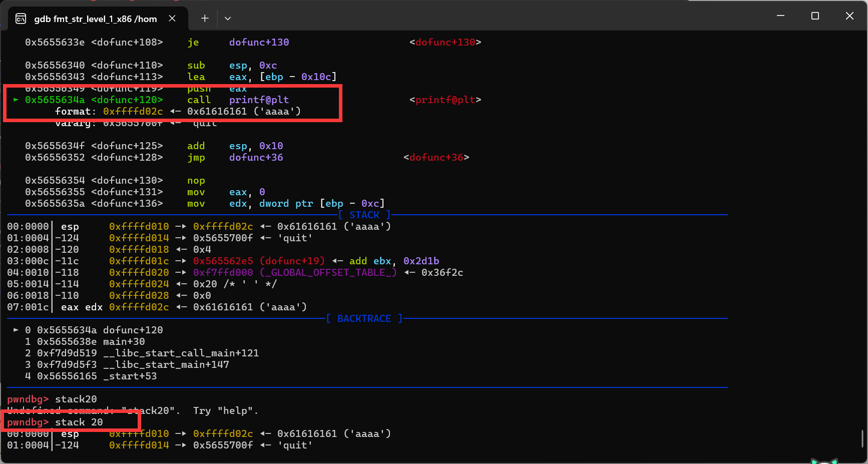Click the printf@plt call operand

[259, 100]
